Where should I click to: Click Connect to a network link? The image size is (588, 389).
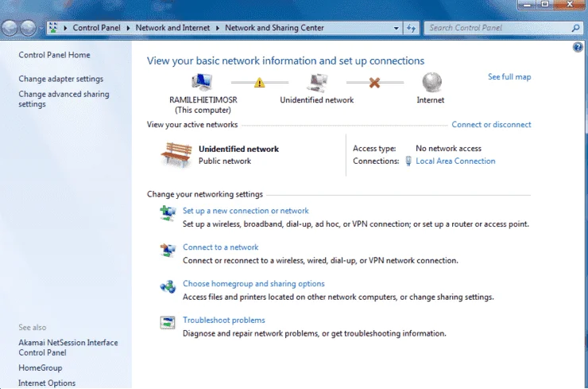pos(221,247)
